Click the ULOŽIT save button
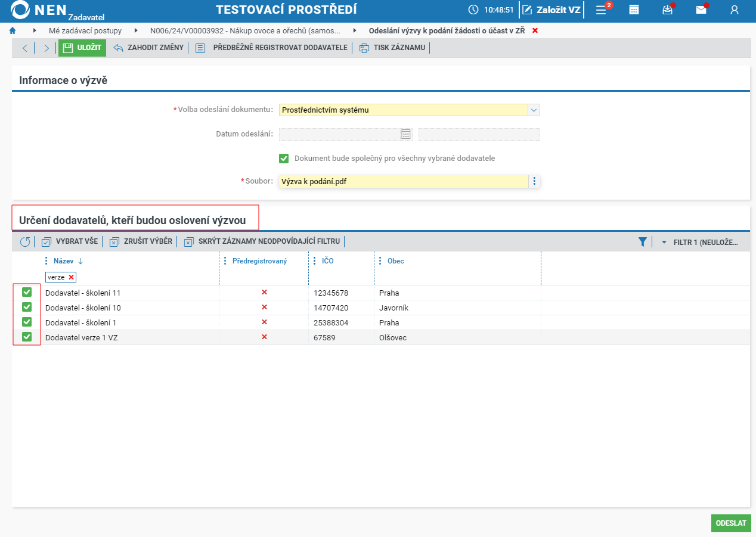This screenshot has height=537, width=756. tap(82, 48)
